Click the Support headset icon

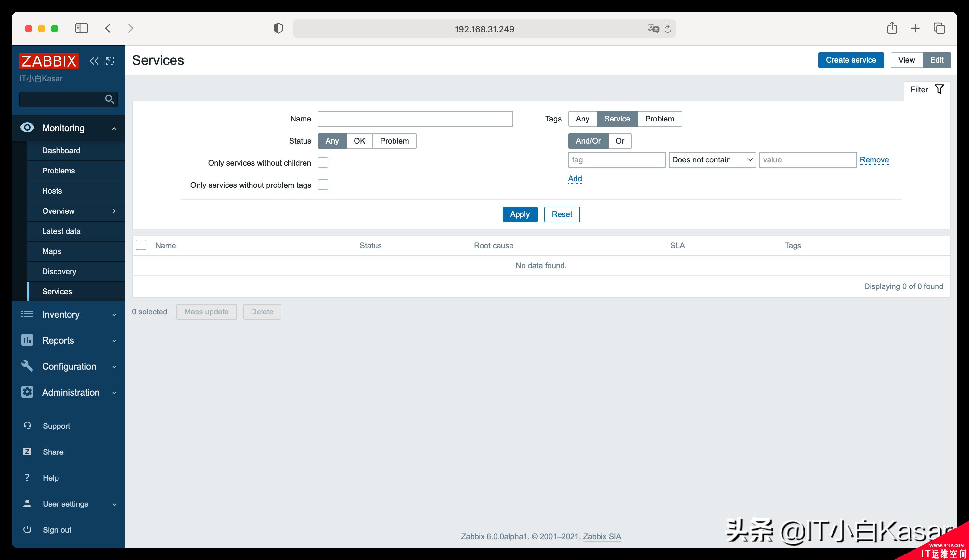click(27, 426)
